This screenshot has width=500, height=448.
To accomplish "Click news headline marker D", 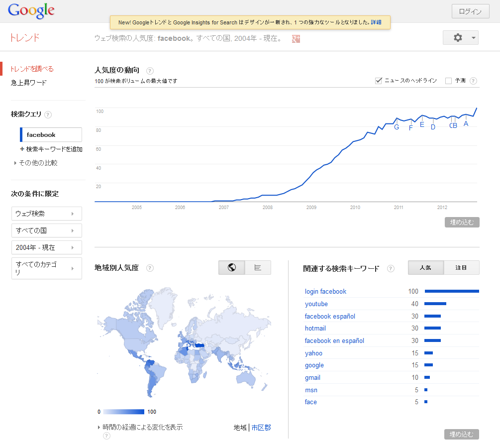I will [433, 127].
